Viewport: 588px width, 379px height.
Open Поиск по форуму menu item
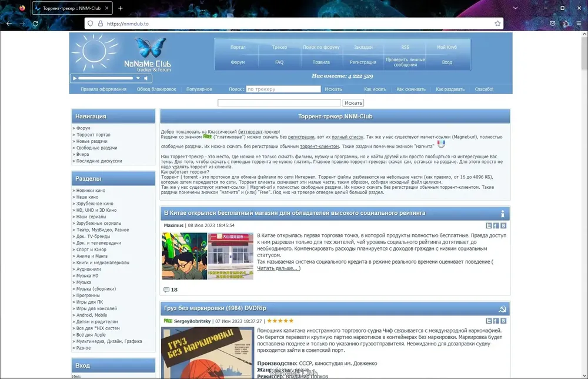(321, 47)
